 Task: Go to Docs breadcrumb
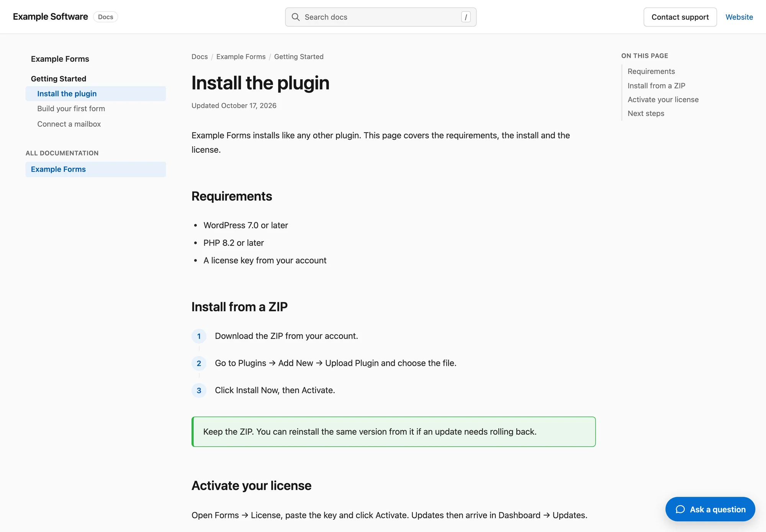coord(200,57)
